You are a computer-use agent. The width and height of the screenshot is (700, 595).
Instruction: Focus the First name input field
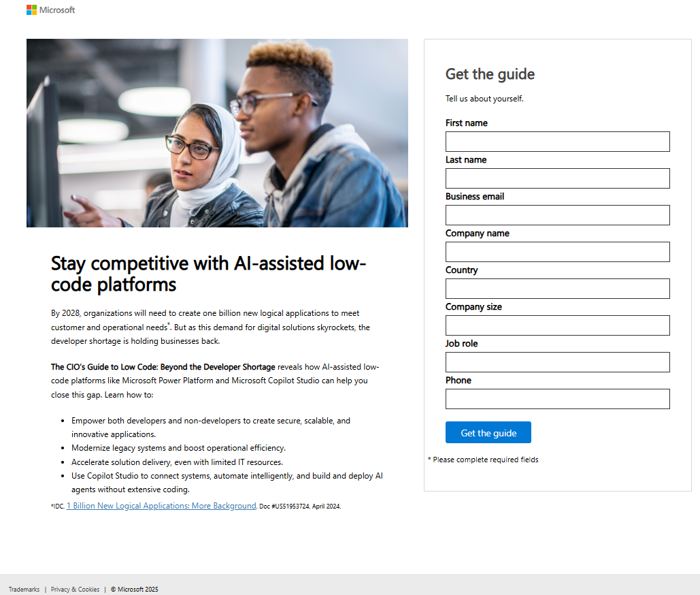point(557,142)
